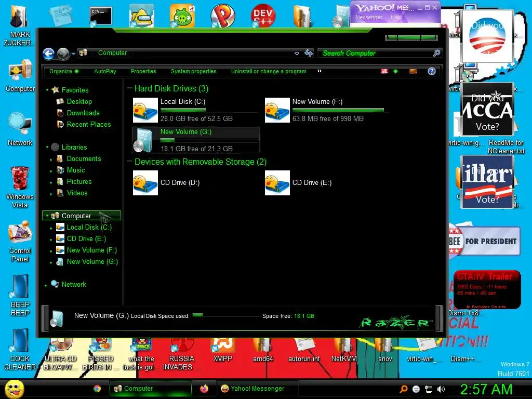This screenshot has width=532, height=399.
Task: Click the Help question mark icon
Action: coord(432,71)
